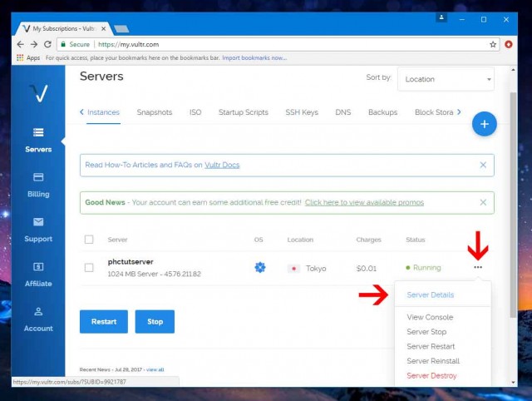Click the Server column header

coord(117,240)
